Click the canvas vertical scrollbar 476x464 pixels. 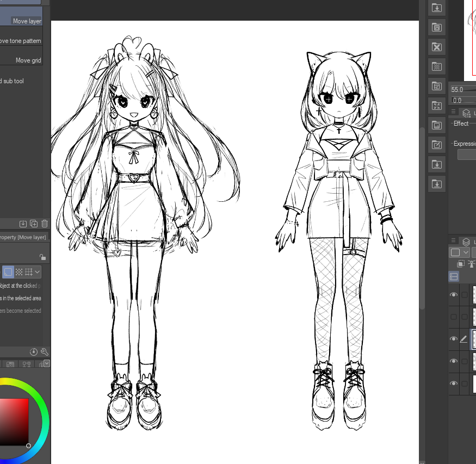click(x=422, y=218)
